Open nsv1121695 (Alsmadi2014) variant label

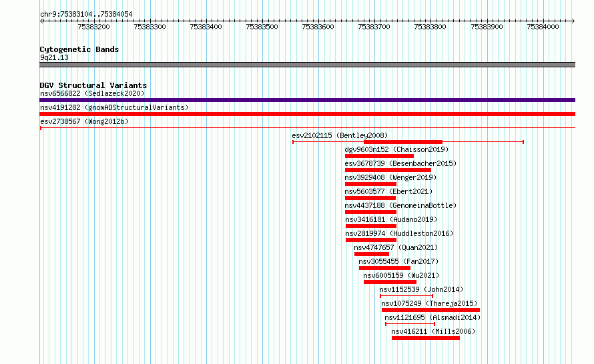432,317
